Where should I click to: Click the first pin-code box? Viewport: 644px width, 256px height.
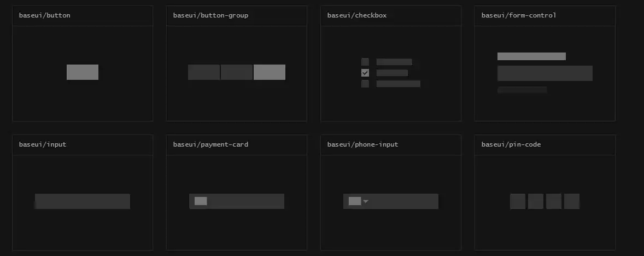[518, 201]
